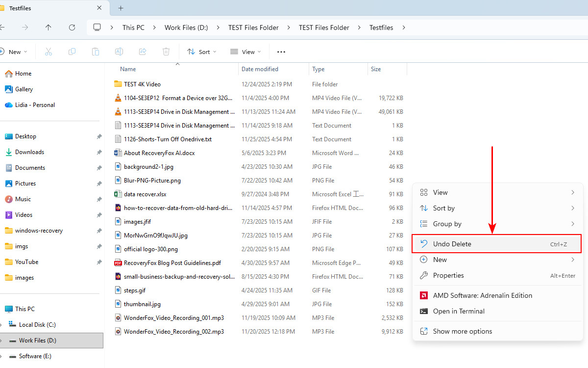Click the refresh icon in the address bar
Image resolution: width=588 pixels, height=368 pixels.
coord(72,27)
